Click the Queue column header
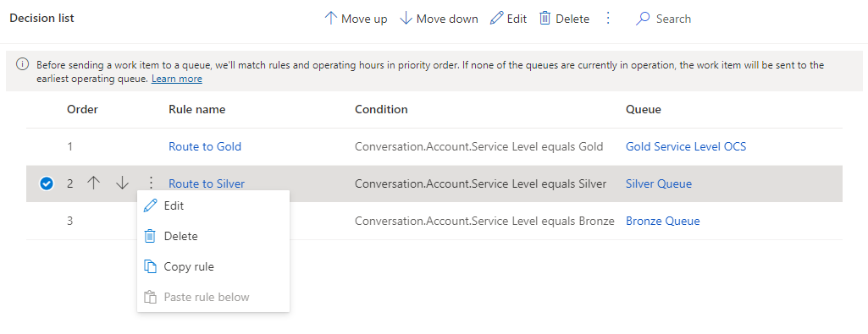The image size is (868, 334). (644, 109)
